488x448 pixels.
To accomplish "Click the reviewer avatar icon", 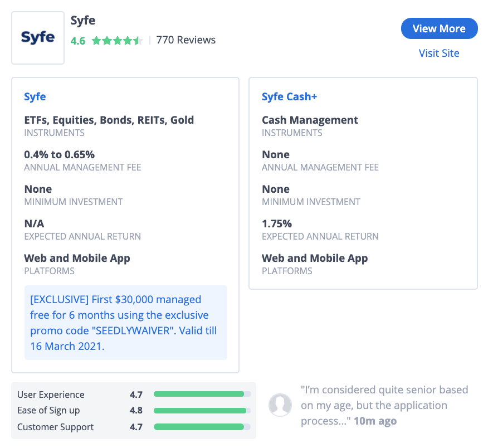I will 280,405.
